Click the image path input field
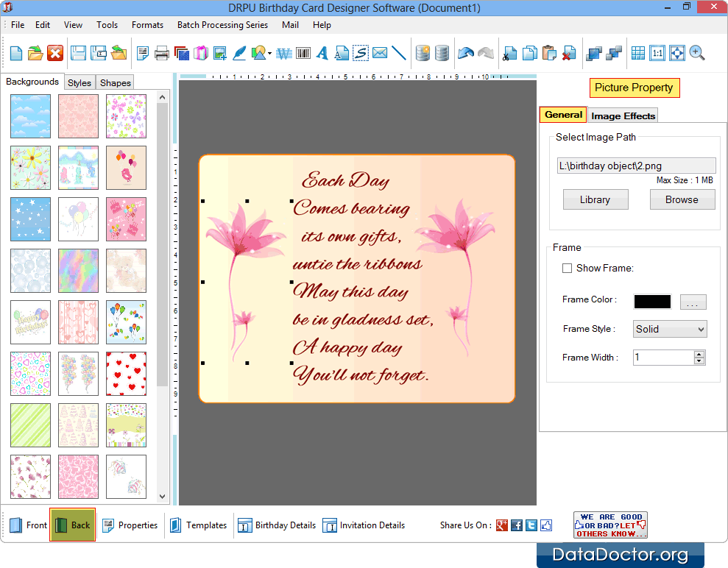728x568 pixels. click(636, 166)
